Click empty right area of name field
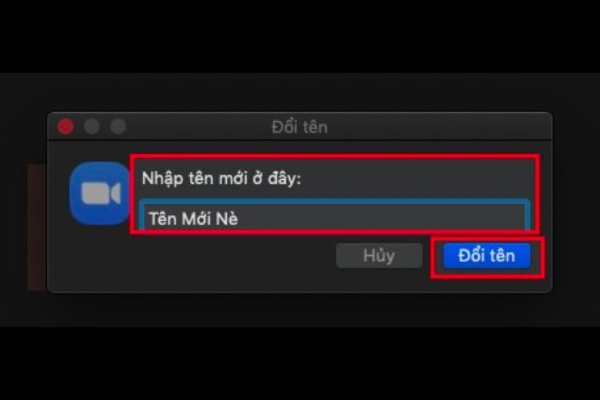Image resolution: width=600 pixels, height=400 pixels. click(x=383, y=219)
